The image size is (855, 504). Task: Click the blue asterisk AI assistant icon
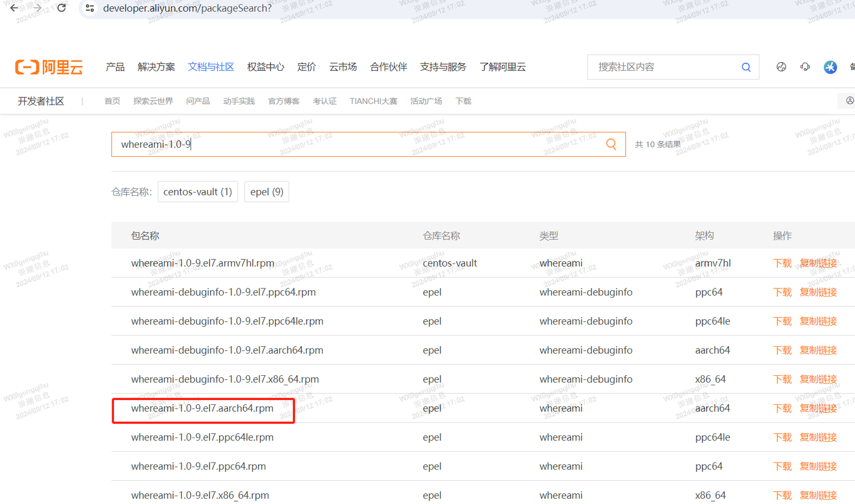click(830, 67)
